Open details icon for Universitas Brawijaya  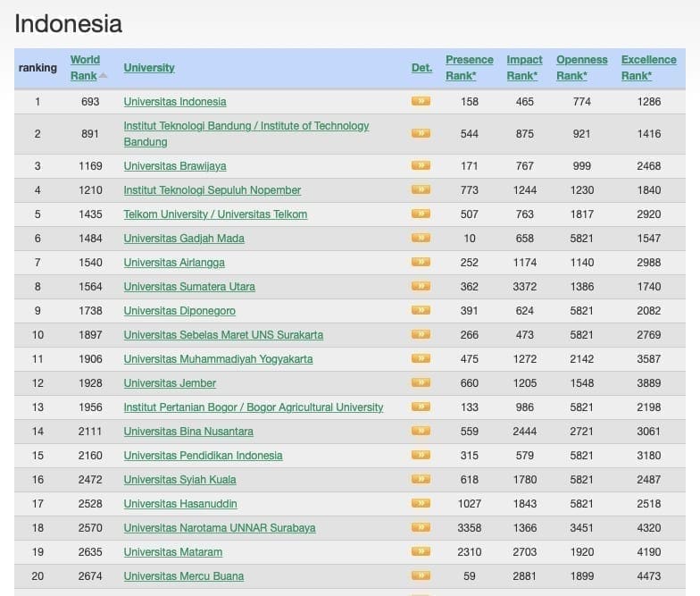click(421, 165)
